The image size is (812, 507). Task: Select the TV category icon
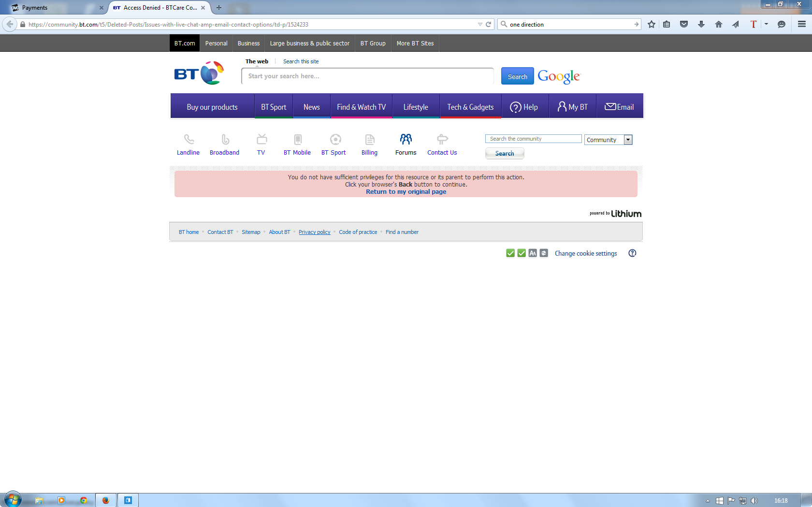(261, 140)
